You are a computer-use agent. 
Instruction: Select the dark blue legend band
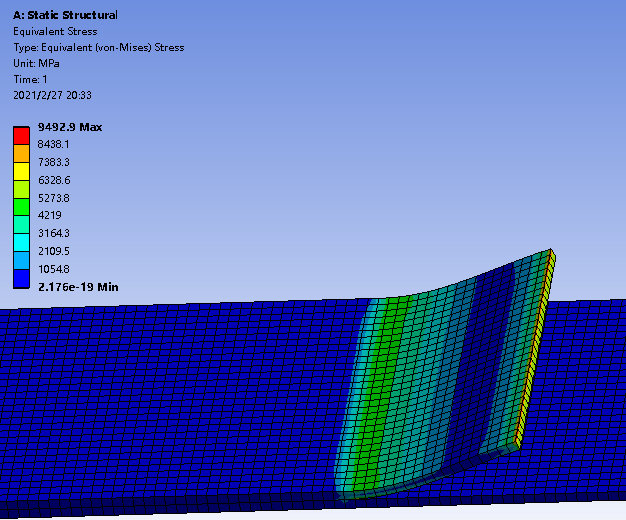pyautogui.click(x=22, y=278)
